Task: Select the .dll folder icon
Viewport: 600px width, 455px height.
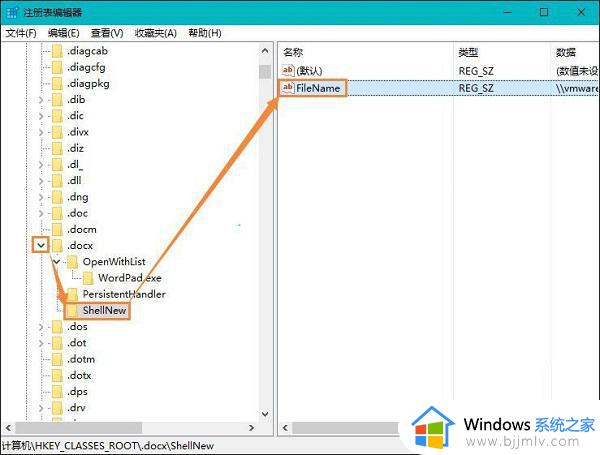Action: coord(57,181)
